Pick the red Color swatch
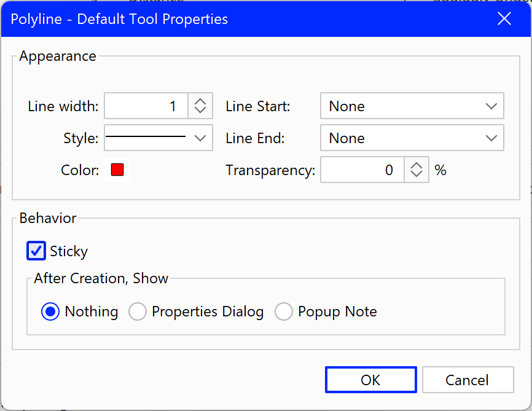 click(x=117, y=170)
